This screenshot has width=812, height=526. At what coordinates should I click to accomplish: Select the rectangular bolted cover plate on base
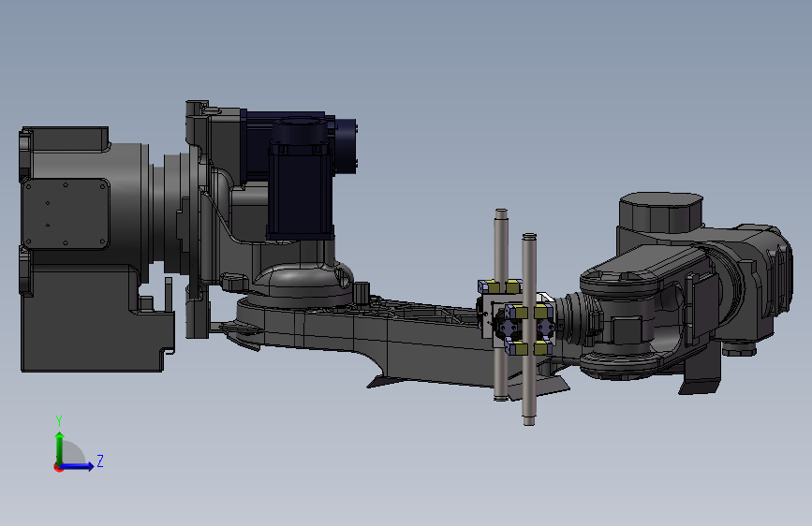click(x=66, y=213)
